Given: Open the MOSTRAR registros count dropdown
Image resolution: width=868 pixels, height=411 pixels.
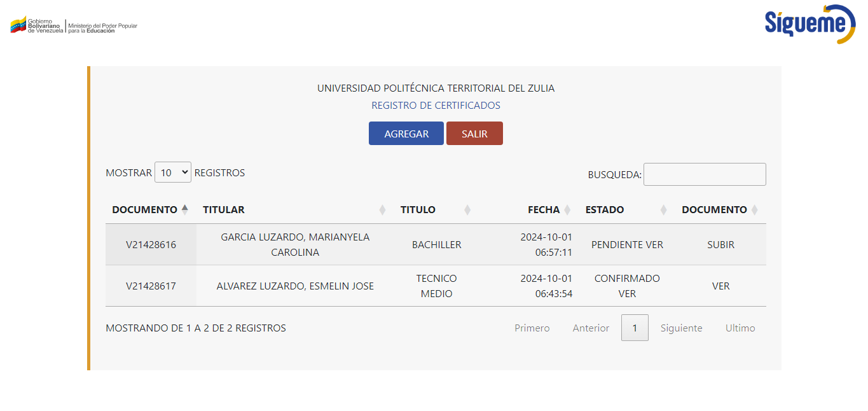Looking at the screenshot, I should point(172,172).
